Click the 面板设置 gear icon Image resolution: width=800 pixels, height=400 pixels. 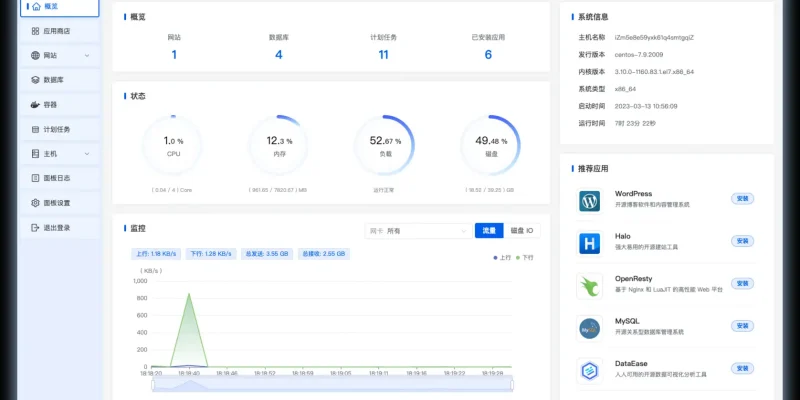coord(35,203)
